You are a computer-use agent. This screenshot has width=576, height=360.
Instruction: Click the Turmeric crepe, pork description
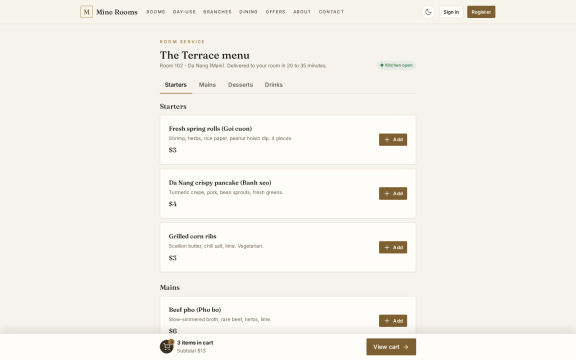tap(226, 192)
